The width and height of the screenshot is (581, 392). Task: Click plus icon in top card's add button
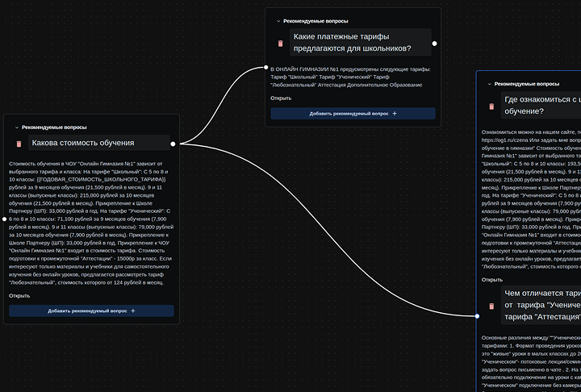tap(395, 114)
